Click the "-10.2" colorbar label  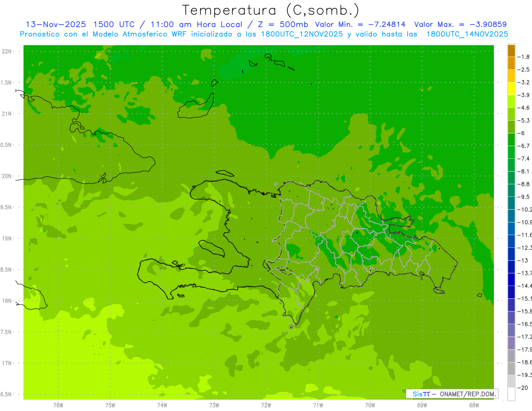pyautogui.click(x=524, y=209)
